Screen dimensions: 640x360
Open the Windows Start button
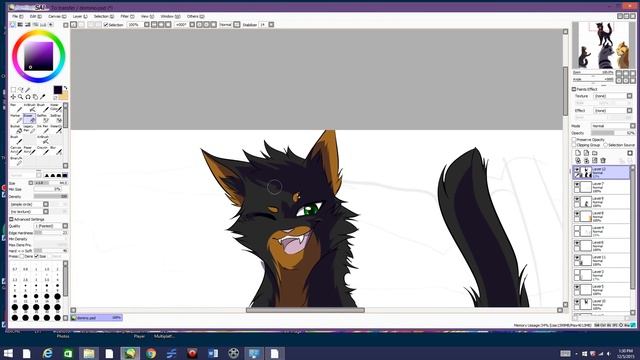point(8,353)
